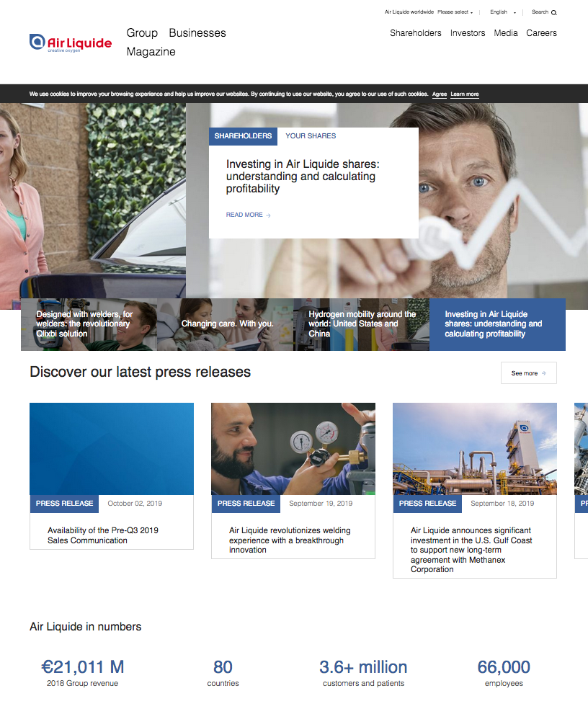The width and height of the screenshot is (588, 709).
Task: Open the welding gauge press release image
Action: tap(293, 449)
